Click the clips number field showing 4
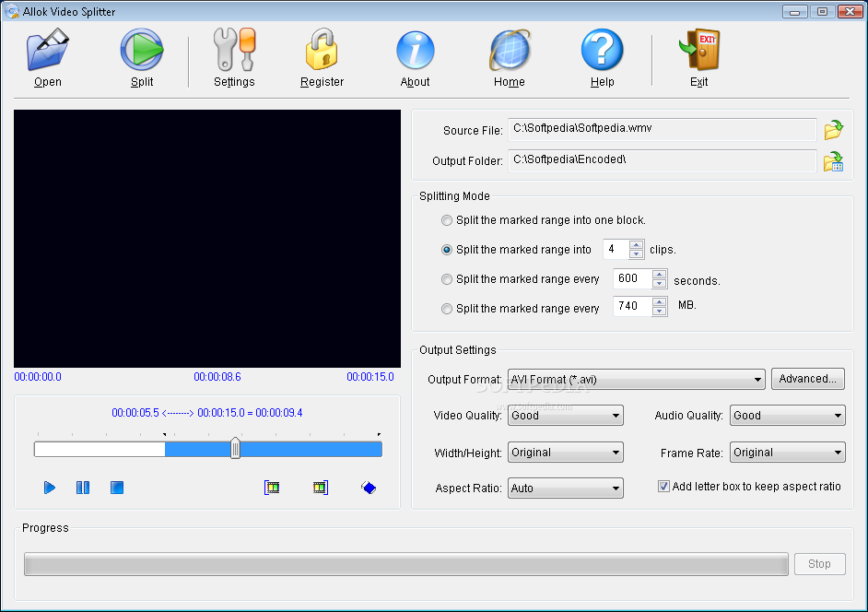 [x=616, y=249]
